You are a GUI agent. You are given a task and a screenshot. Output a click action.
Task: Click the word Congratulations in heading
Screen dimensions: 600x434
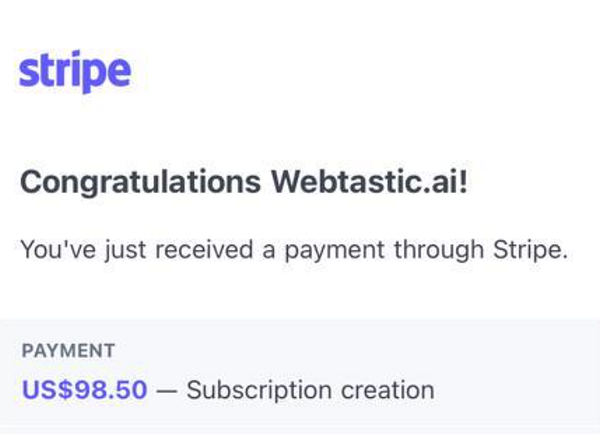(140, 183)
